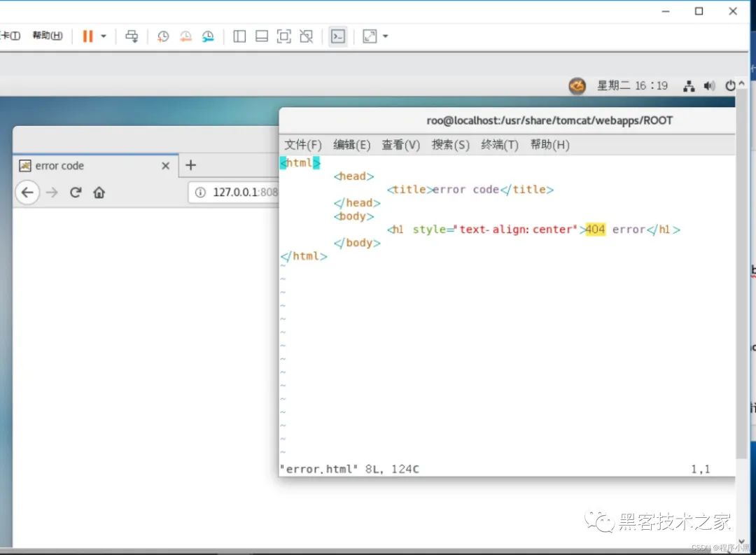Click the site info icon in address bar
Image resolution: width=756 pixels, height=555 pixels.
pyautogui.click(x=200, y=192)
